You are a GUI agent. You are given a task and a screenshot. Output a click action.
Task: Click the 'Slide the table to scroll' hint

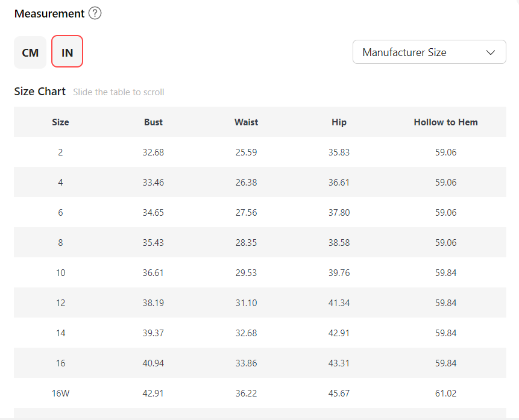[x=118, y=92]
